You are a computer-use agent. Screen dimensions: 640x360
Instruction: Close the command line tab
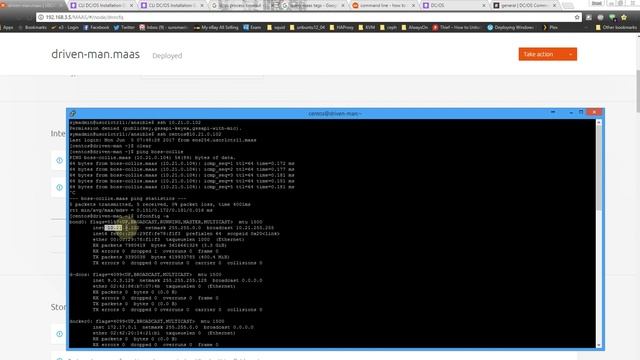pyautogui.click(x=413, y=6)
